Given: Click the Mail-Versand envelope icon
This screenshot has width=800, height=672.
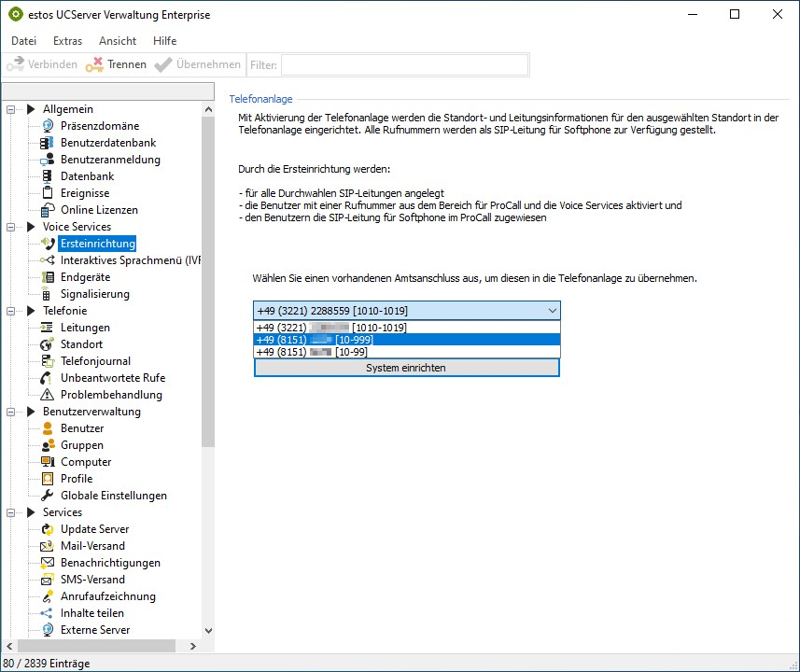Looking at the screenshot, I should 47,546.
